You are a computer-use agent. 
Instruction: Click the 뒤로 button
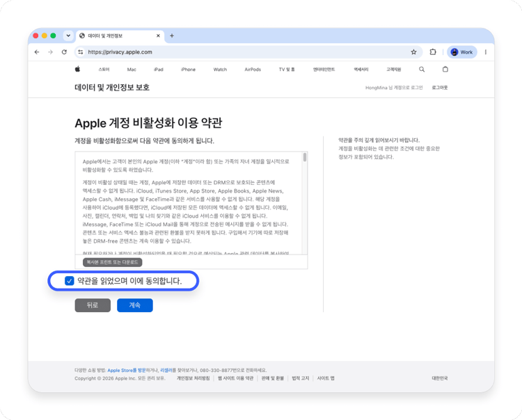pyautogui.click(x=93, y=305)
